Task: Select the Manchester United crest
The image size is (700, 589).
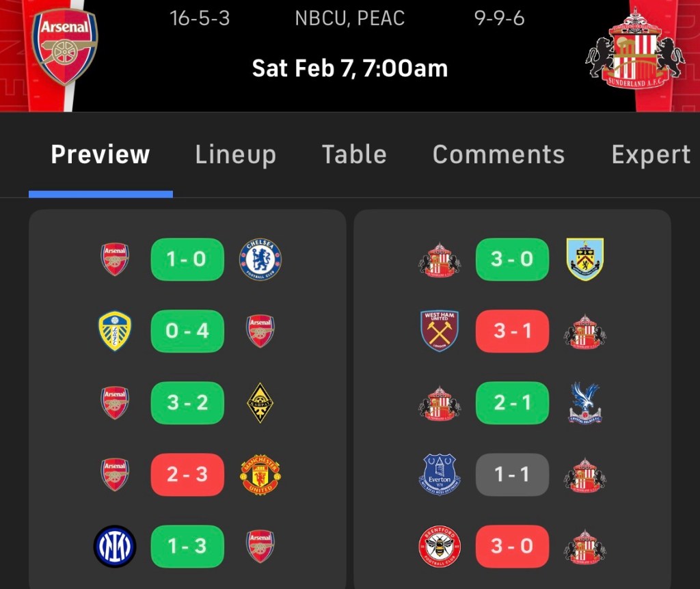Action: (260, 474)
